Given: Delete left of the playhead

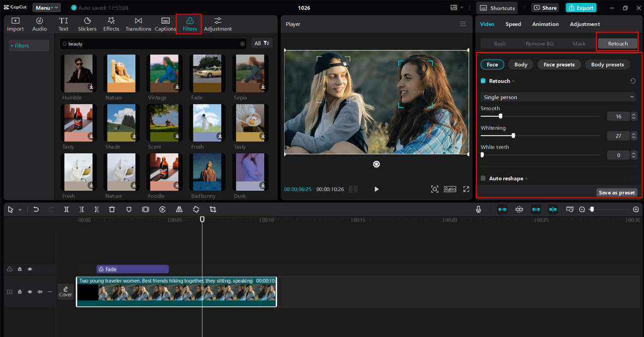Looking at the screenshot, I should coord(82,209).
